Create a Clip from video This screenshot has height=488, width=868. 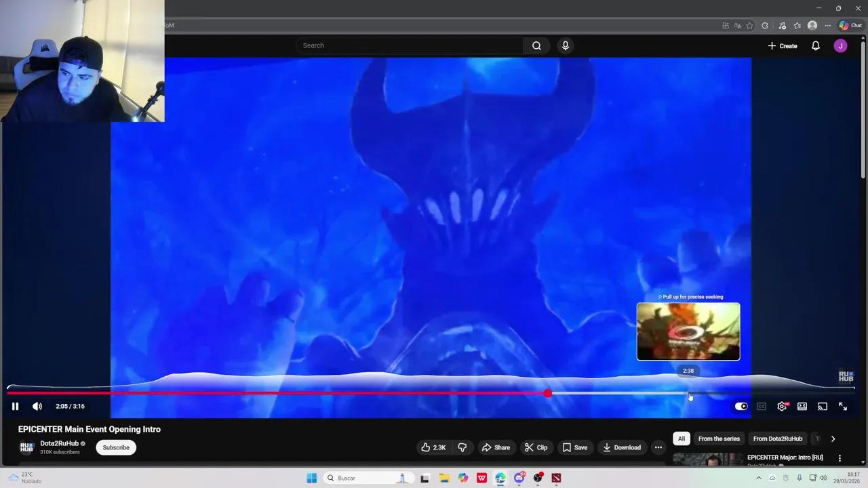coord(536,447)
